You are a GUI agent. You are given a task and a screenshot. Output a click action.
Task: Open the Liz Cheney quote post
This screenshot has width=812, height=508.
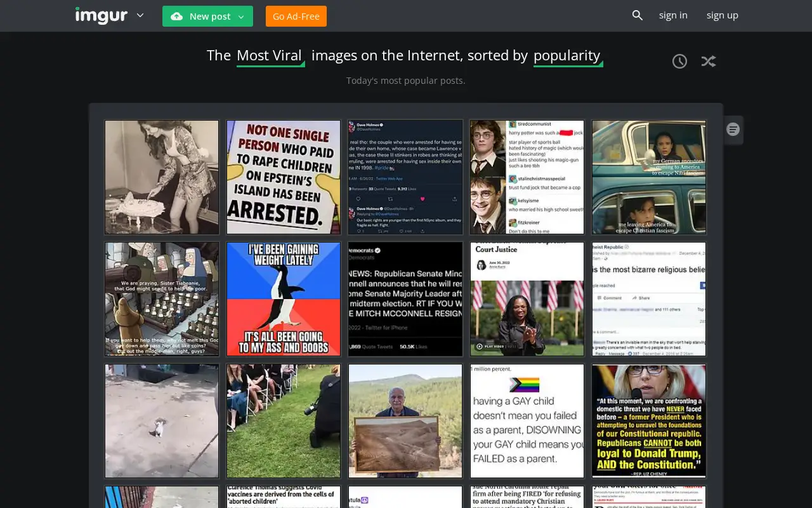click(649, 421)
